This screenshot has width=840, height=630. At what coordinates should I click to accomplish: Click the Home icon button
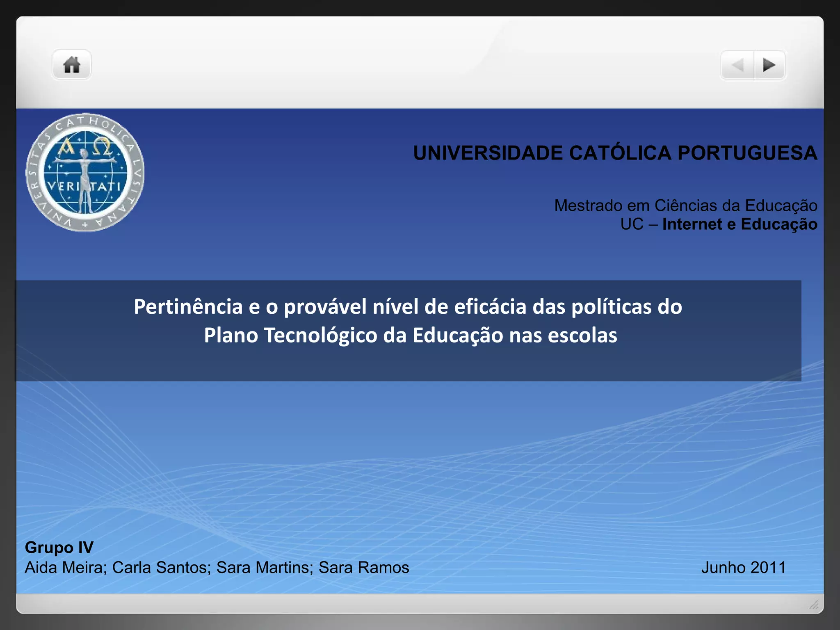[x=71, y=65]
